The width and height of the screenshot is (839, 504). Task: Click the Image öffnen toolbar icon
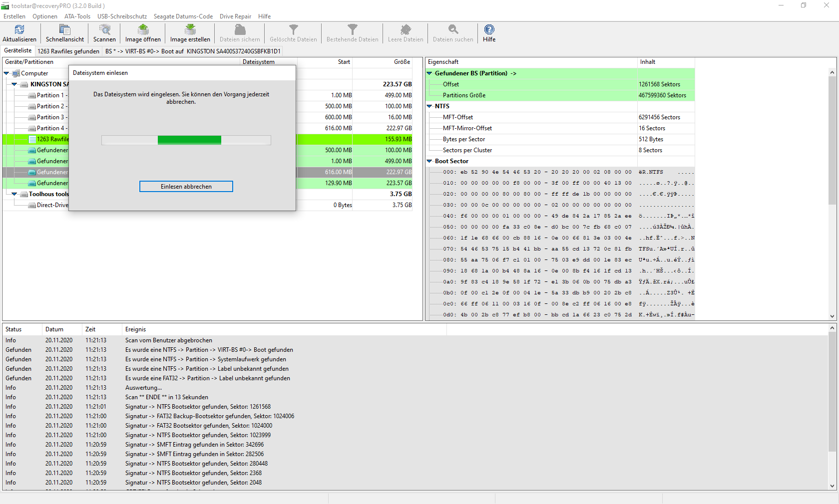143,30
